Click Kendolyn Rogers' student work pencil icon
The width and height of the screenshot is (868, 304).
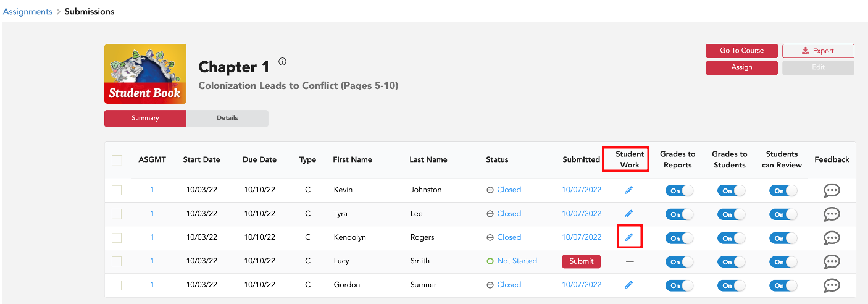[629, 237]
